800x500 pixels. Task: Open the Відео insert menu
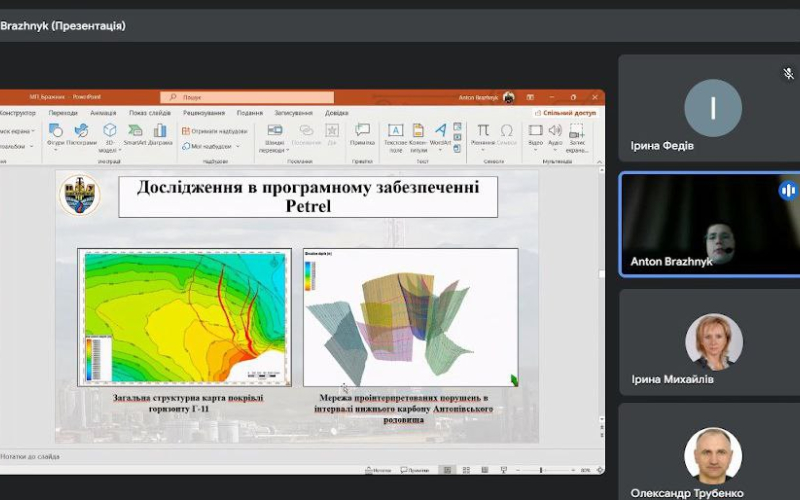click(535, 136)
